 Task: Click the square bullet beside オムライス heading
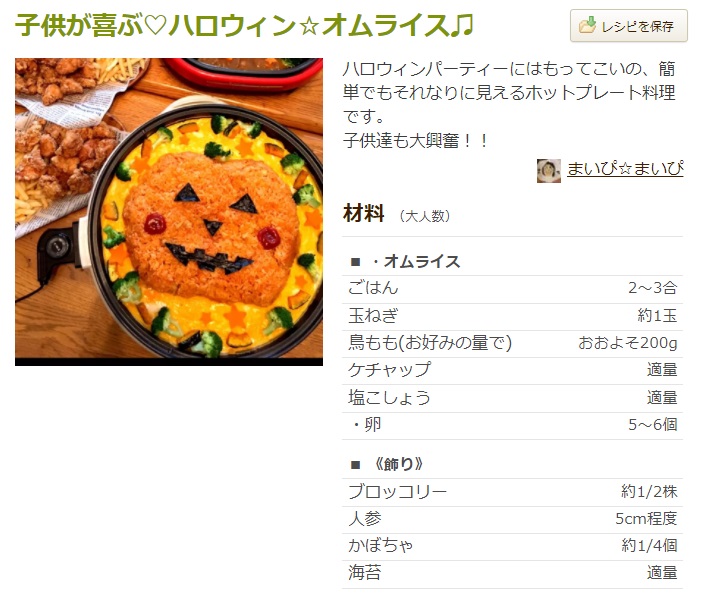pos(356,262)
